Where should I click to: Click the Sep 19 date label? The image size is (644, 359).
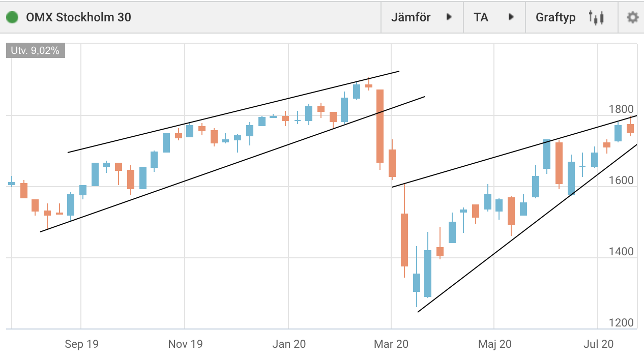(x=81, y=344)
